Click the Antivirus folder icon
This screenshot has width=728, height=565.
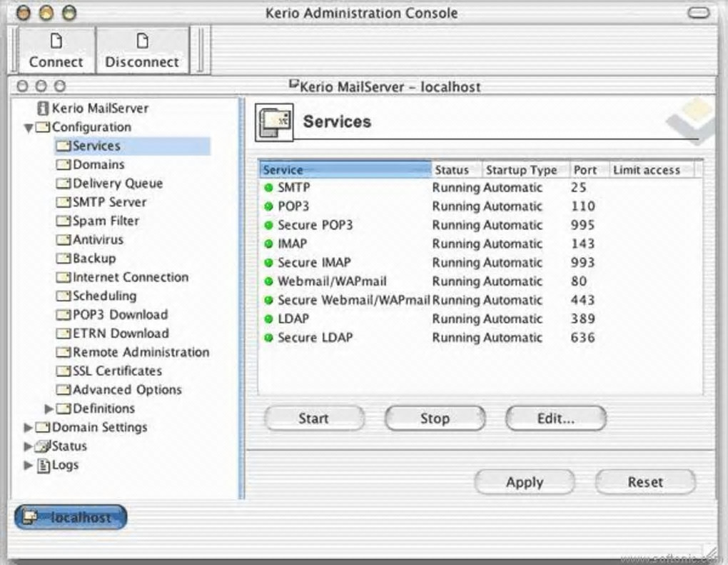63,240
